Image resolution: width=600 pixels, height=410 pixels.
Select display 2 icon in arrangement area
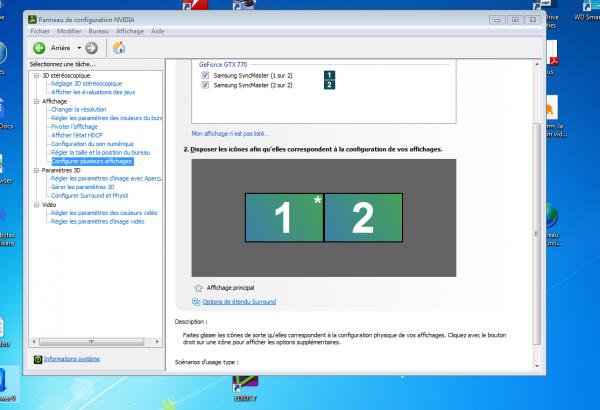coord(364,217)
